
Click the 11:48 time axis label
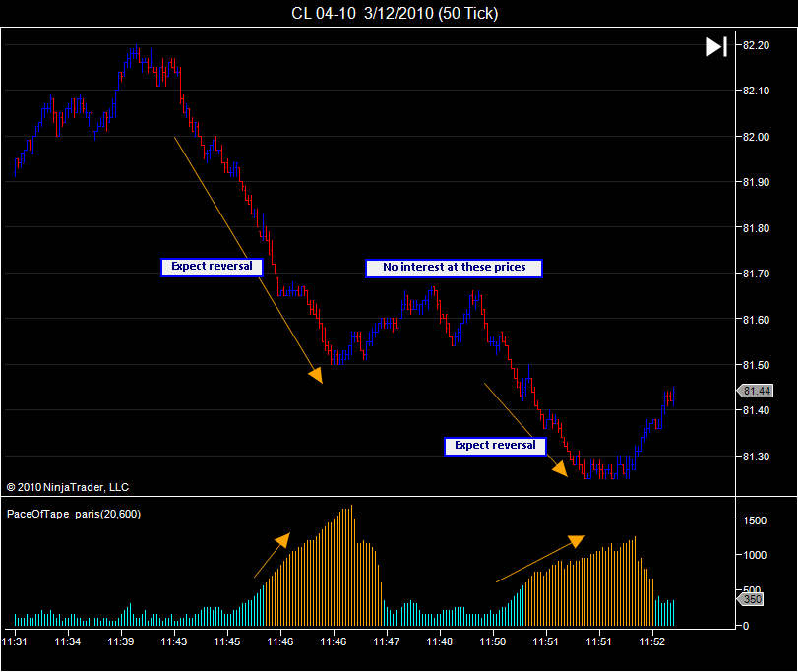[x=439, y=641]
